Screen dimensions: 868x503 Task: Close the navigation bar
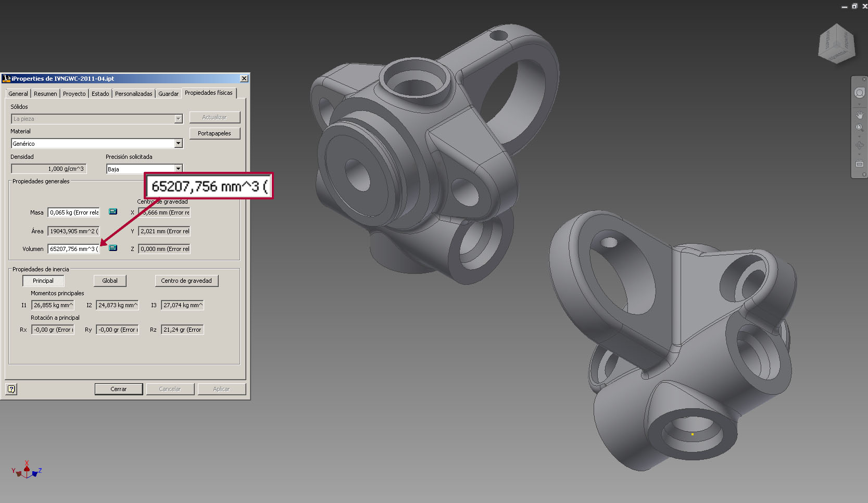pos(864,79)
